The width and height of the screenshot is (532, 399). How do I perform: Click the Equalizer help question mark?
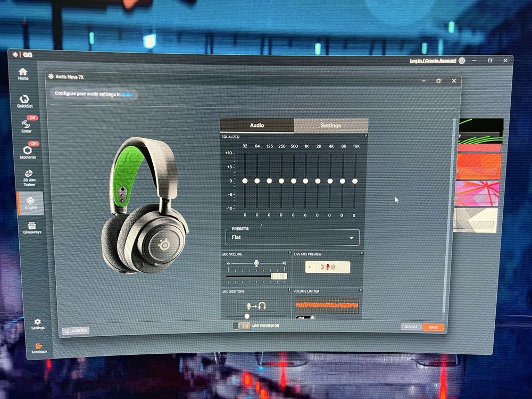pyautogui.click(x=366, y=136)
